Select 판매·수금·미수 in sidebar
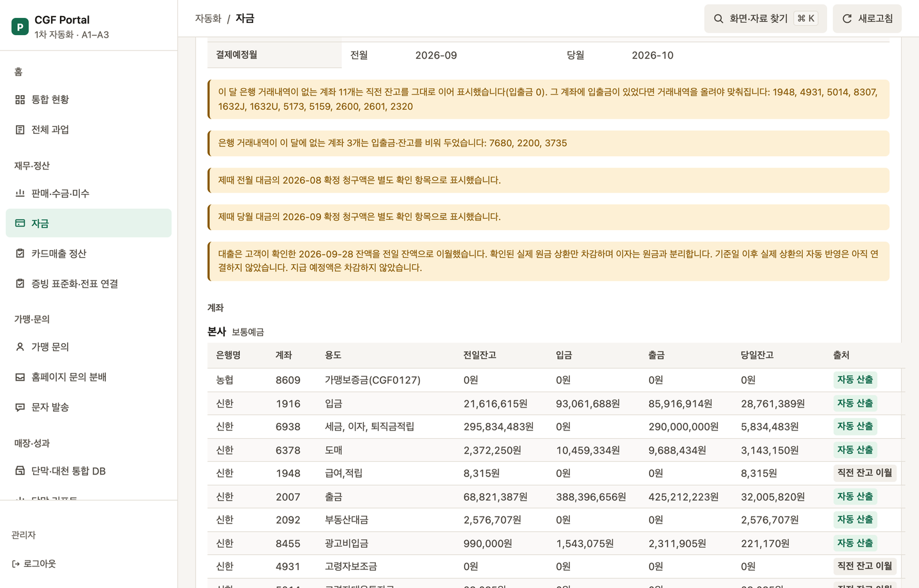This screenshot has width=919, height=588. 89,193
